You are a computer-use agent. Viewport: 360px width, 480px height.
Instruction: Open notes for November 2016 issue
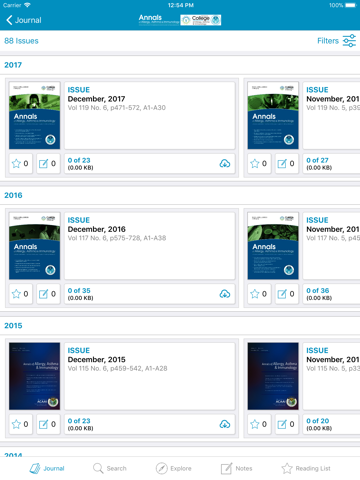pos(287,294)
